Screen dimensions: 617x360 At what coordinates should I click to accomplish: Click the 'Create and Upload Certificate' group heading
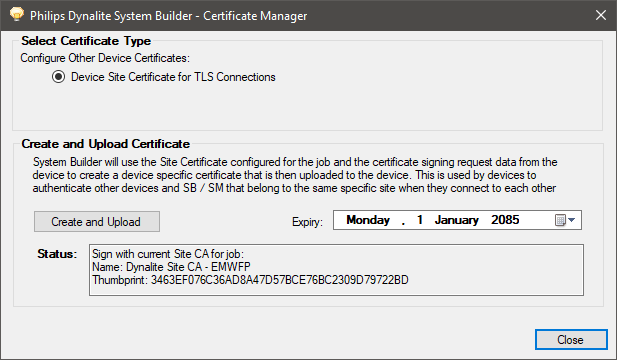pos(105,144)
